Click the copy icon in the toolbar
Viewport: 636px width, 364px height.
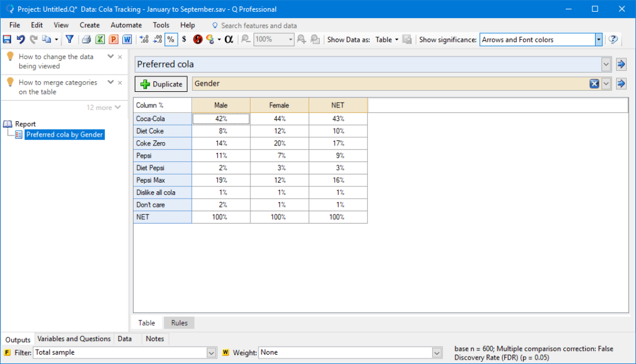coord(47,39)
